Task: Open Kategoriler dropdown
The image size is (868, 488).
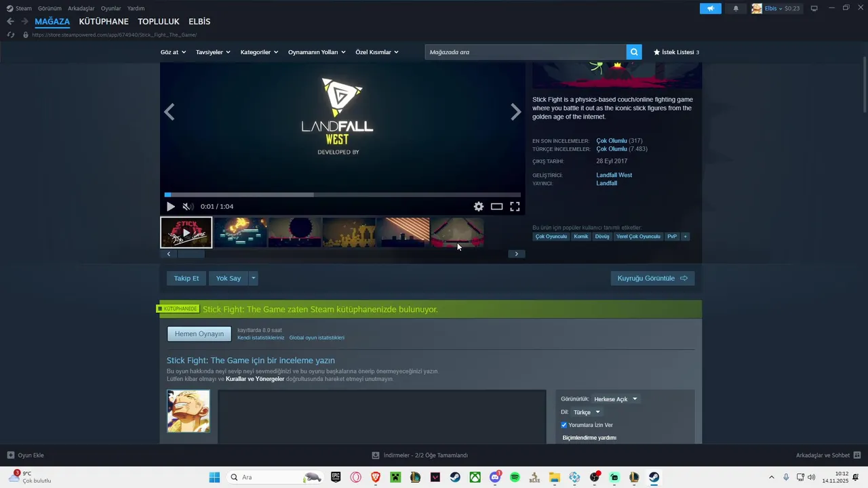Action: (x=259, y=52)
